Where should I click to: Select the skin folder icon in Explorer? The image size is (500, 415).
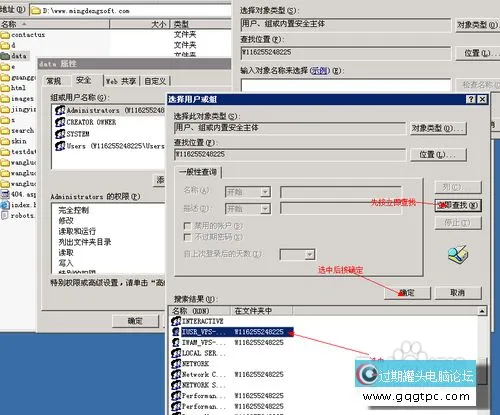point(5,141)
